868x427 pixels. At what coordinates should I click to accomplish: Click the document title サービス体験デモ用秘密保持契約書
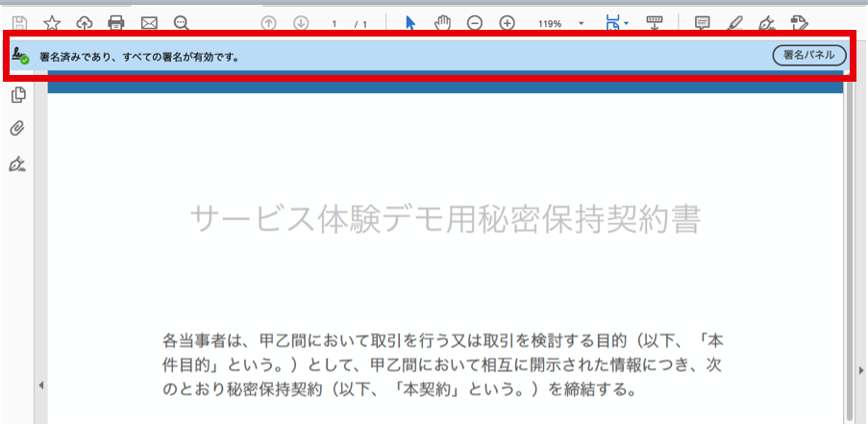coord(446,220)
